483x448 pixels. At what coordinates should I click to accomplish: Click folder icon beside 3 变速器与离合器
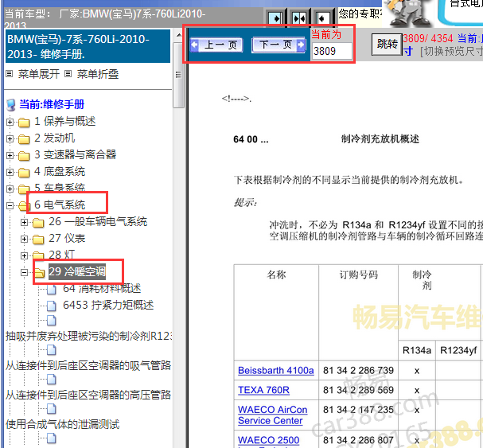pyautogui.click(x=24, y=156)
